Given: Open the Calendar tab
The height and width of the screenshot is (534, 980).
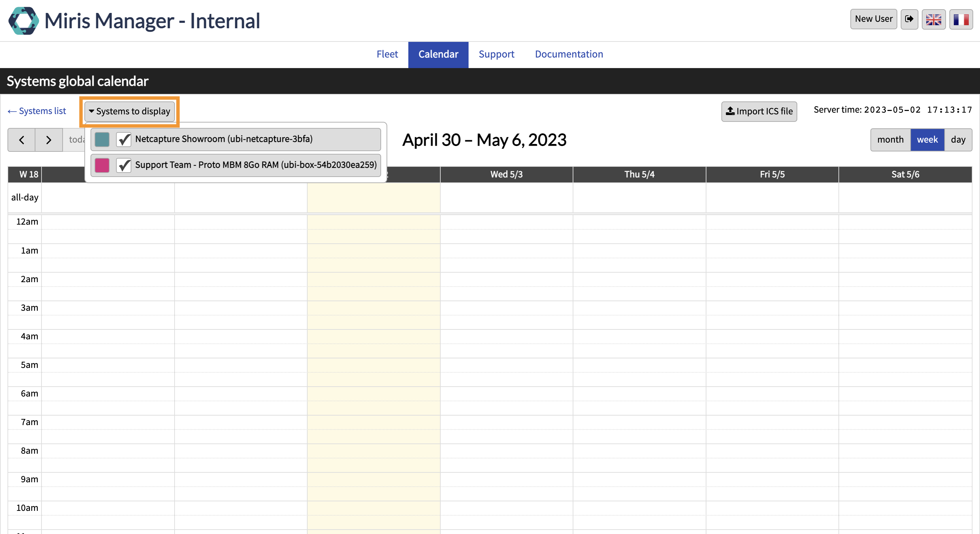Looking at the screenshot, I should click(x=438, y=54).
